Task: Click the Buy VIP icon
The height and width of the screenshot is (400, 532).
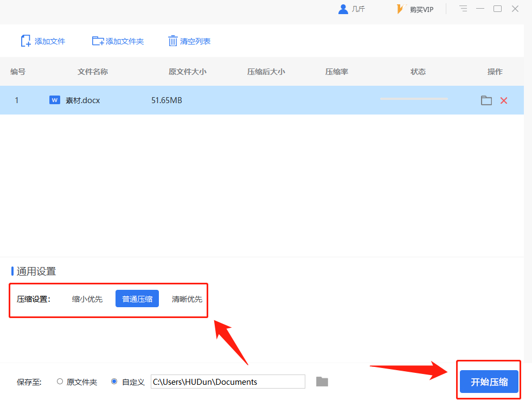Action: pos(401,9)
